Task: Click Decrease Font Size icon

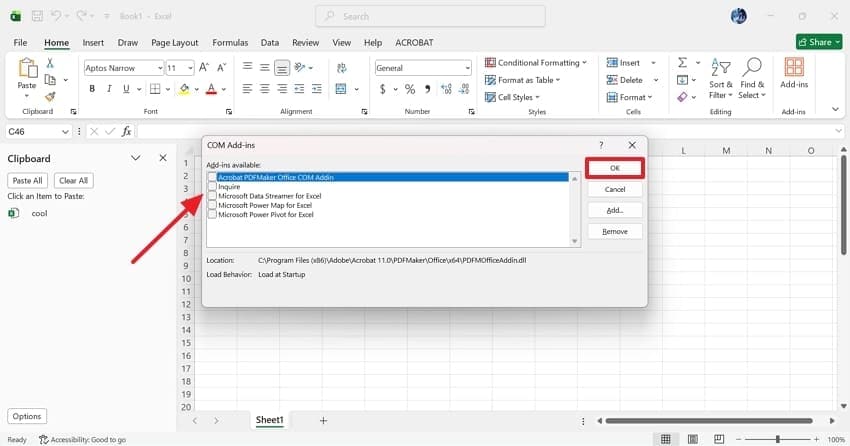Action: point(221,68)
